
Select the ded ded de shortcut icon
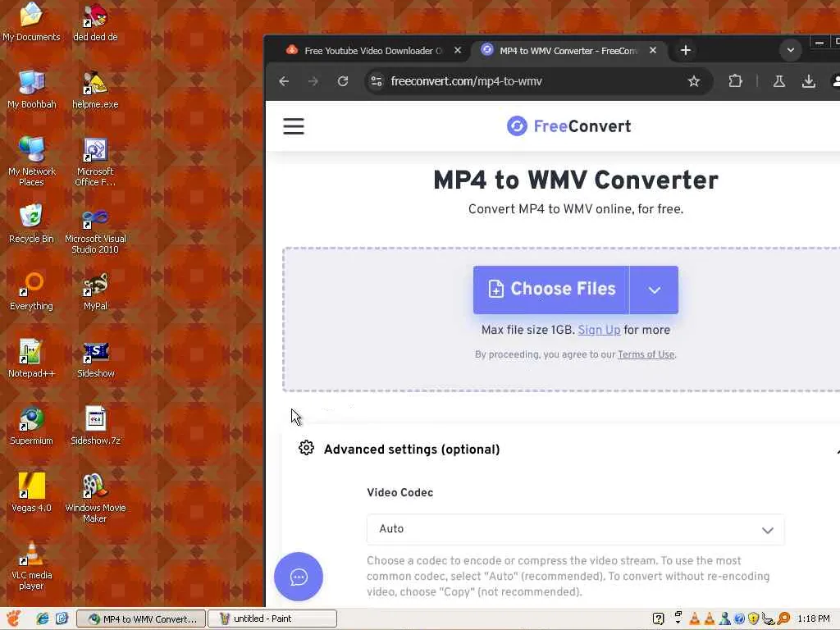(95, 22)
